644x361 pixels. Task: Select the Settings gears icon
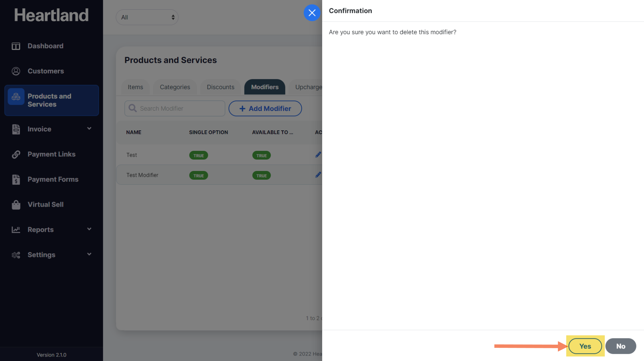(16, 255)
